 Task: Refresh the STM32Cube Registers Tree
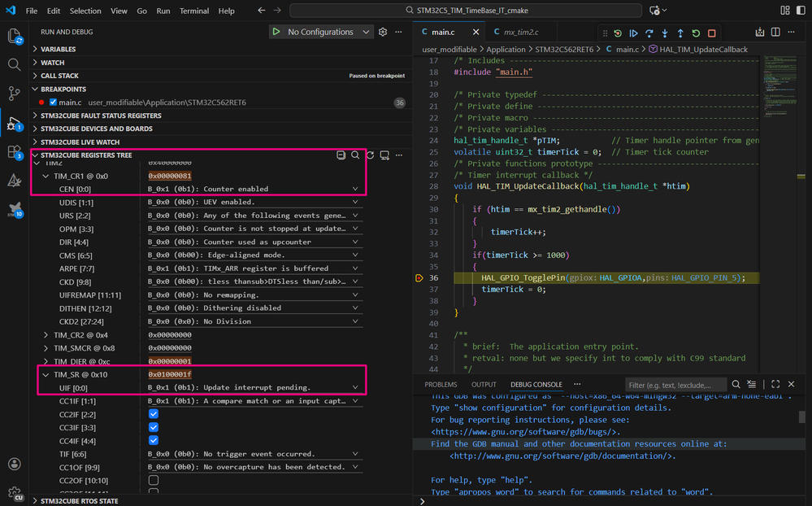[x=370, y=155]
